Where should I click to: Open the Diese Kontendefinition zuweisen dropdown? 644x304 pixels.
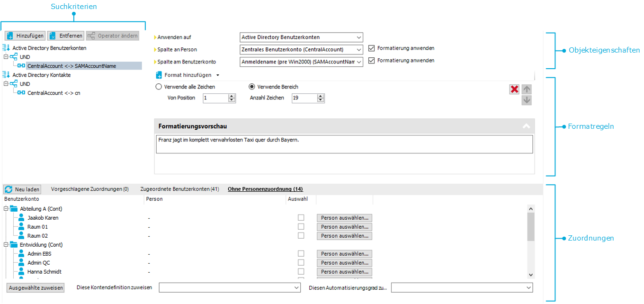tap(230, 287)
